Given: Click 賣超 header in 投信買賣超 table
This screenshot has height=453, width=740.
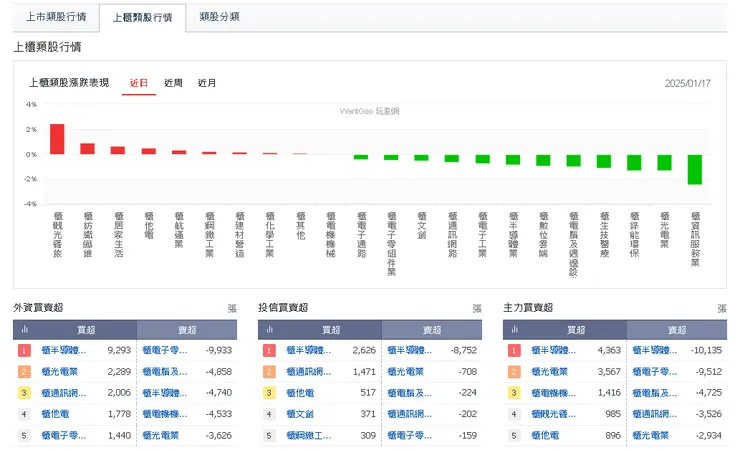Looking at the screenshot, I should 432,330.
